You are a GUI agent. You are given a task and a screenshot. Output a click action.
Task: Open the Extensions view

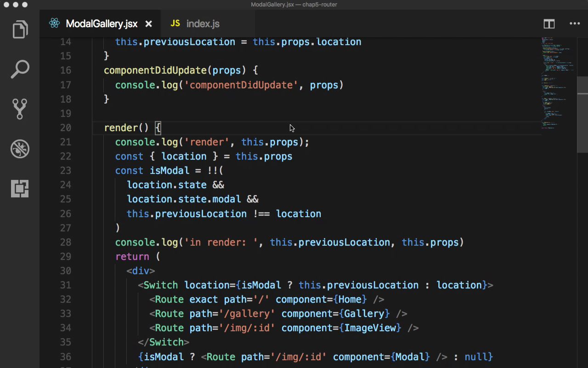click(20, 189)
